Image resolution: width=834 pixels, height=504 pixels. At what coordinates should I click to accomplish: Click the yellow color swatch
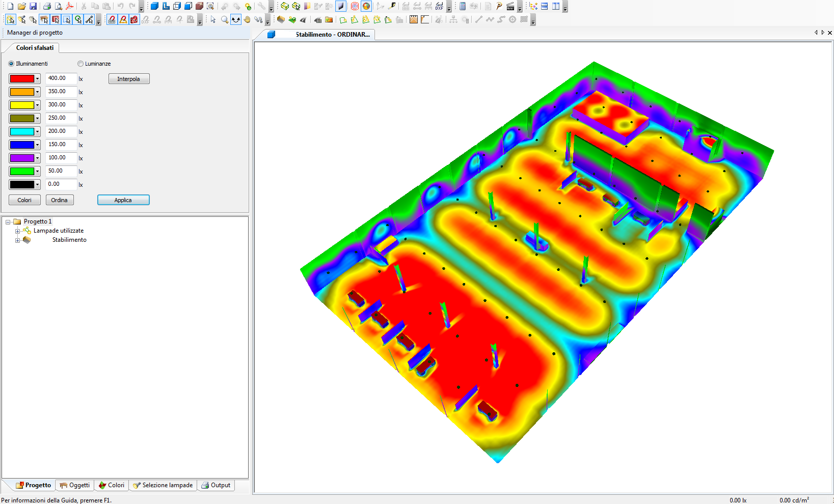(22, 105)
